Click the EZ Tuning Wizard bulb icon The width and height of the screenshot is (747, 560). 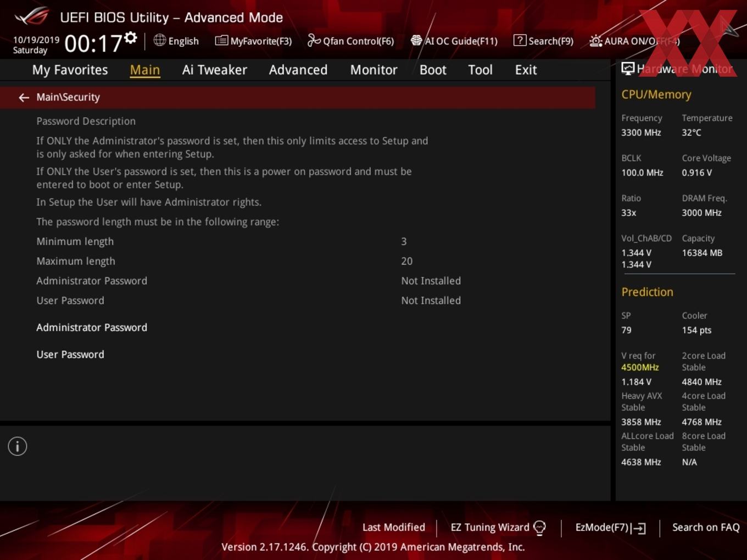[x=539, y=528]
